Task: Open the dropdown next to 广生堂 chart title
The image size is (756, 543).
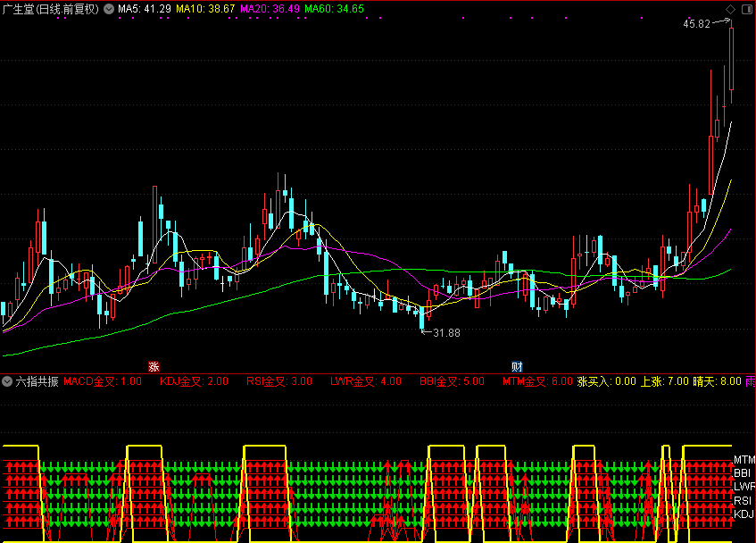Action: tap(109, 9)
